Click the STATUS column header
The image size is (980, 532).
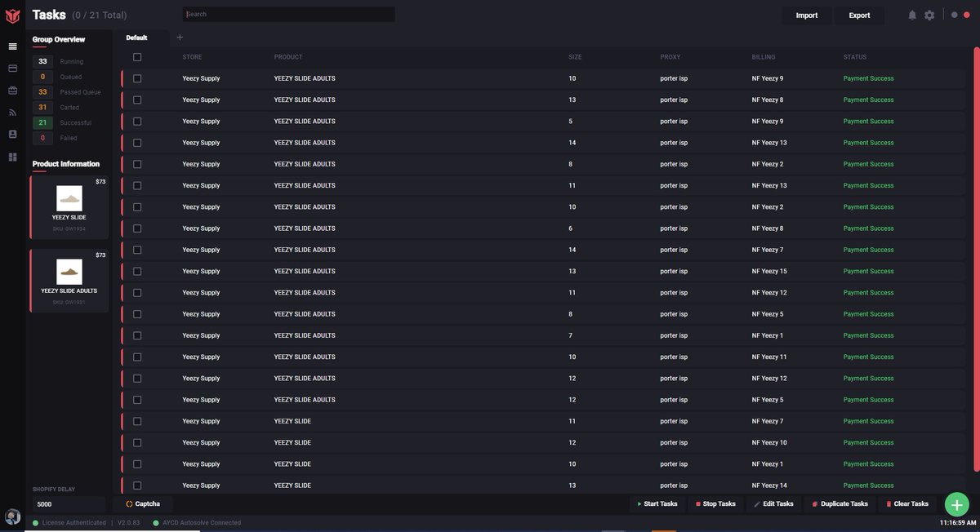(855, 57)
